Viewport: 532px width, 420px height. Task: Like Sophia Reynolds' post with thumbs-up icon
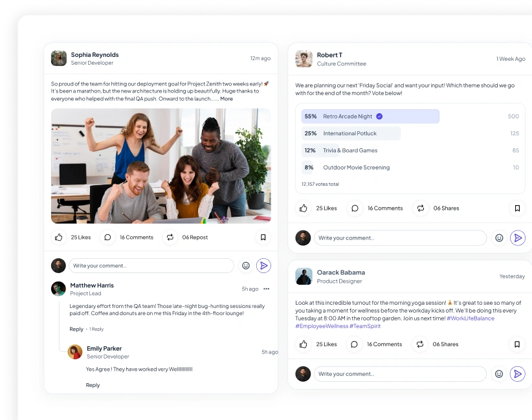[59, 237]
